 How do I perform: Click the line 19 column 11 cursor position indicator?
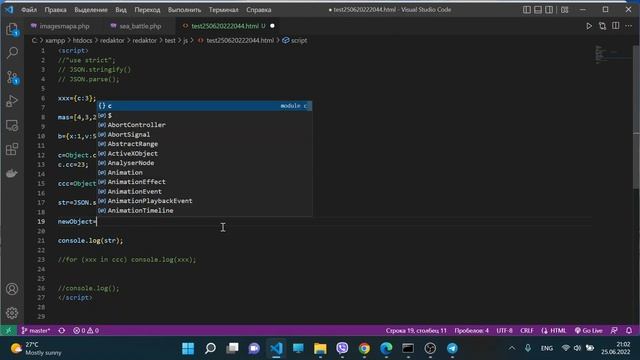click(x=416, y=330)
